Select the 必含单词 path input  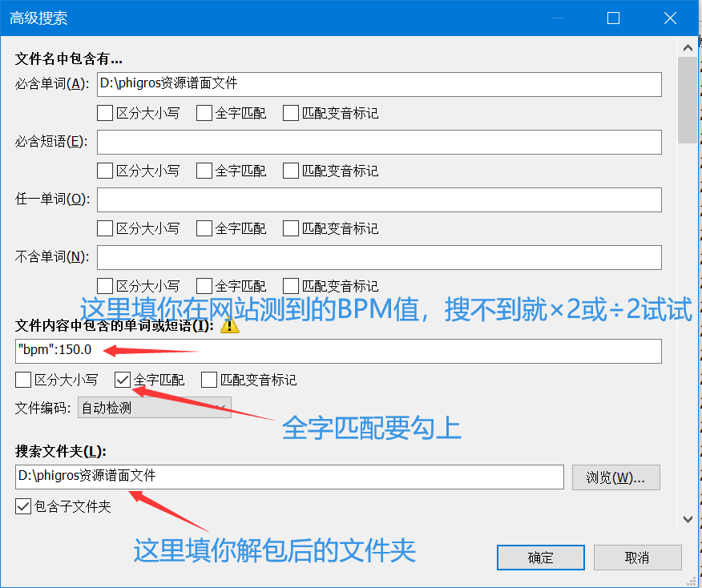pyautogui.click(x=378, y=84)
